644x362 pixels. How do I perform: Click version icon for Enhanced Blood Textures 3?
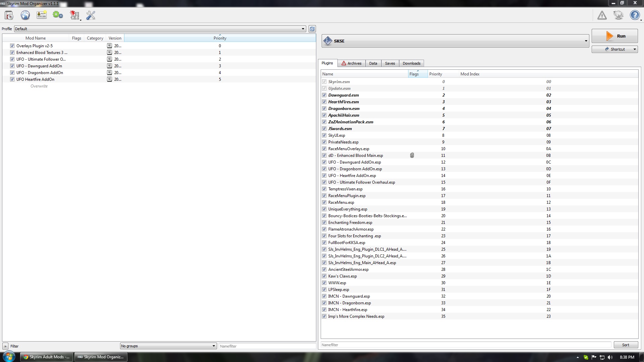point(109,53)
